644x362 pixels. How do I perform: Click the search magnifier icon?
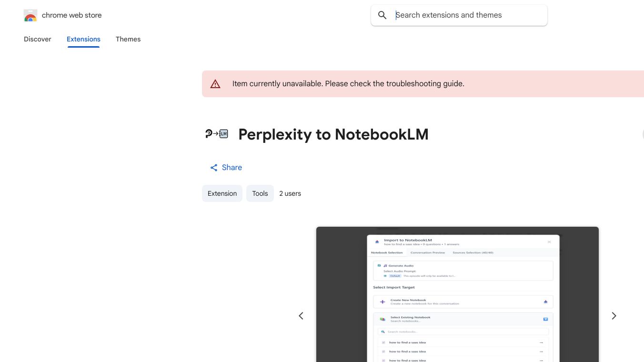coord(382,15)
